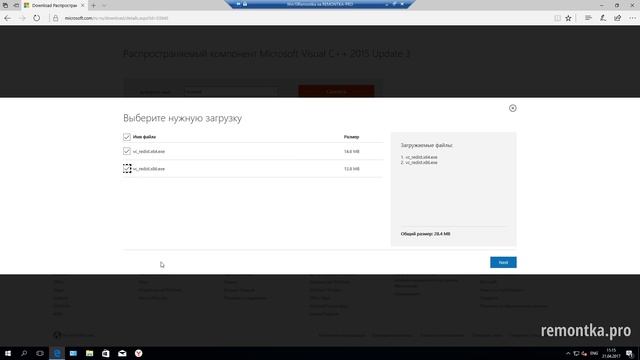The height and width of the screenshot is (360, 640).
Task: Open File Explorer from the taskbar
Action: [89, 353]
